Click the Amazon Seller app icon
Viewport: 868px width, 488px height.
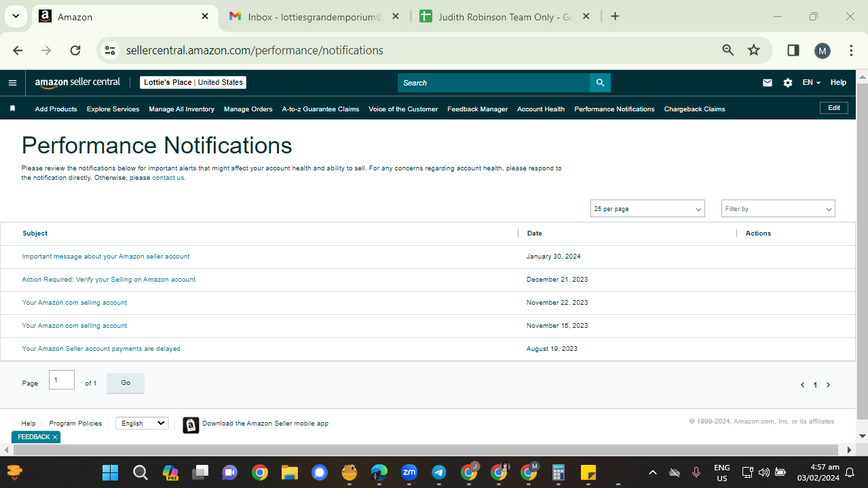click(191, 424)
